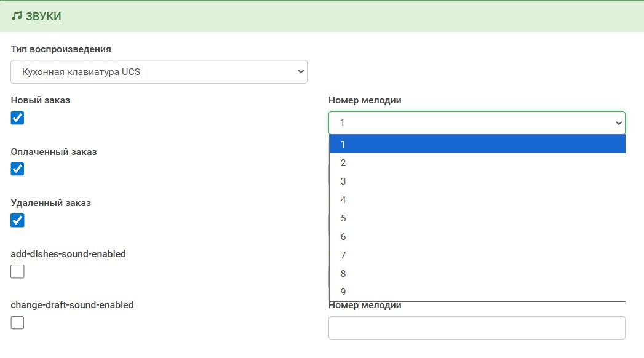Image resolution: width=644 pixels, height=358 pixels.
Task: Disable the Оплаченный заказ checkbox
Action: pos(18,169)
